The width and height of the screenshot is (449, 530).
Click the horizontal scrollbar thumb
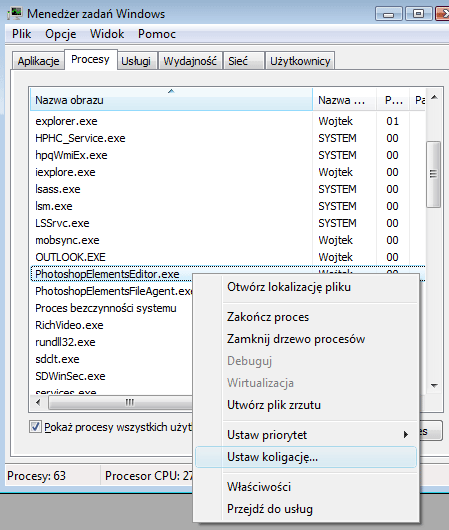click(130, 403)
